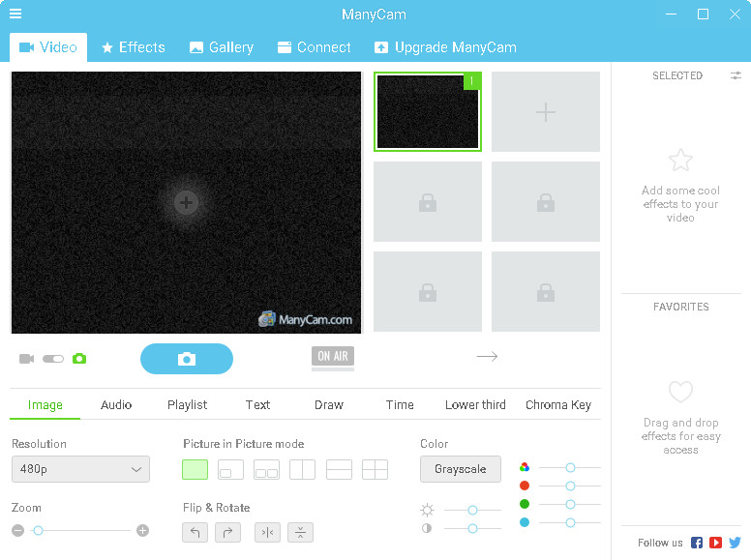
Task: Expand the Resolution 480p dropdown
Action: pos(80,470)
